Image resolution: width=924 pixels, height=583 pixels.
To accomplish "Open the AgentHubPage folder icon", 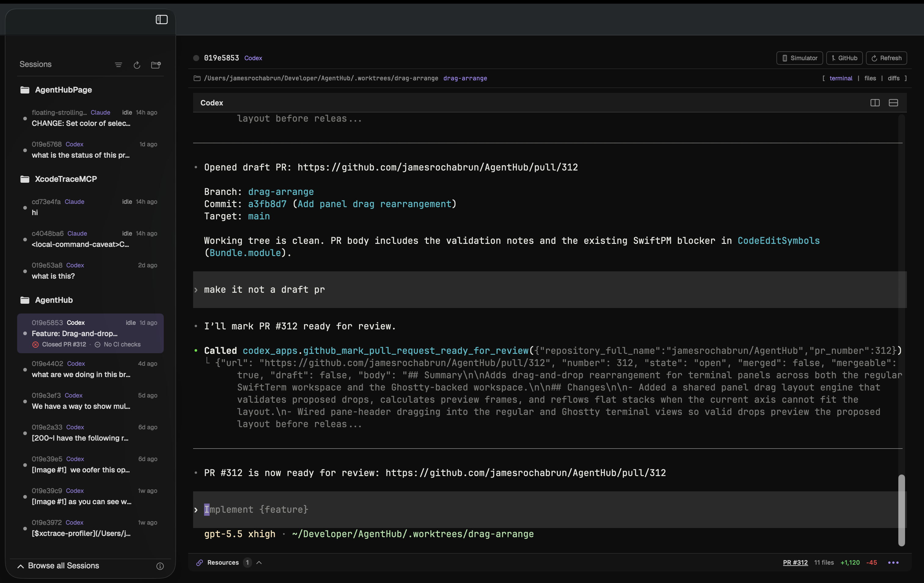I will click(x=25, y=90).
